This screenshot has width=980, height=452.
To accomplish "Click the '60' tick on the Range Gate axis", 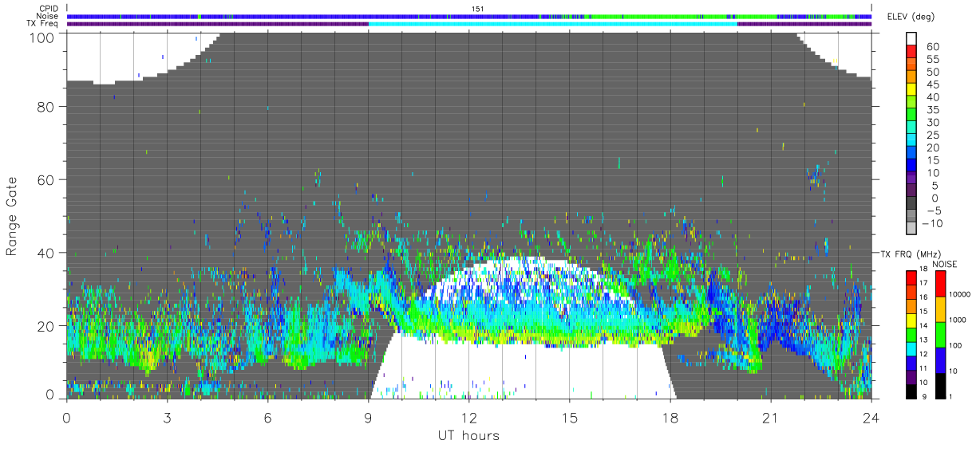I will pyautogui.click(x=45, y=179).
